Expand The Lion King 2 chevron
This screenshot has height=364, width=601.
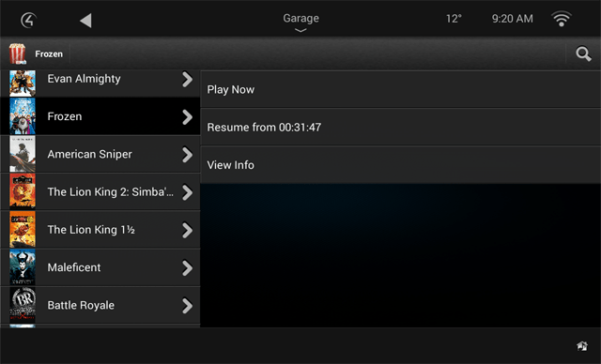[187, 192]
